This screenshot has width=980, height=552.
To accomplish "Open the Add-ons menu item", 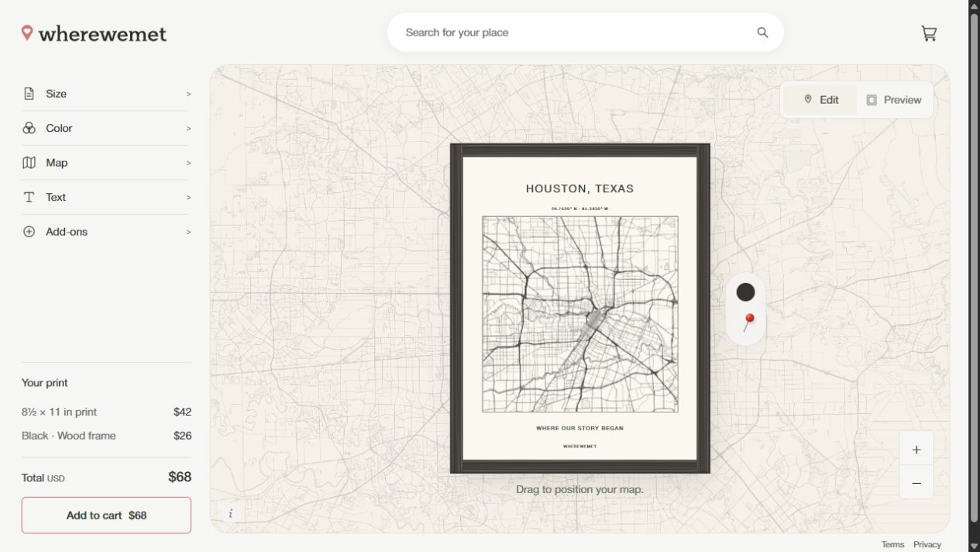I will [x=106, y=232].
